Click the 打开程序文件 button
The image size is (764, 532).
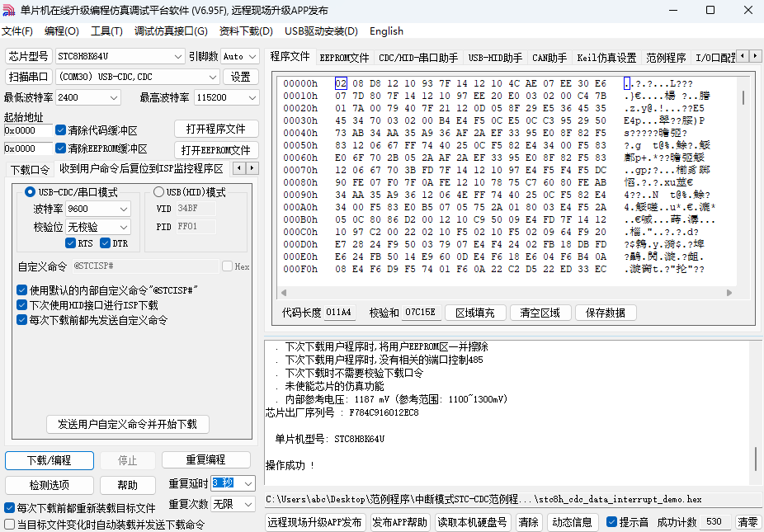coord(216,129)
